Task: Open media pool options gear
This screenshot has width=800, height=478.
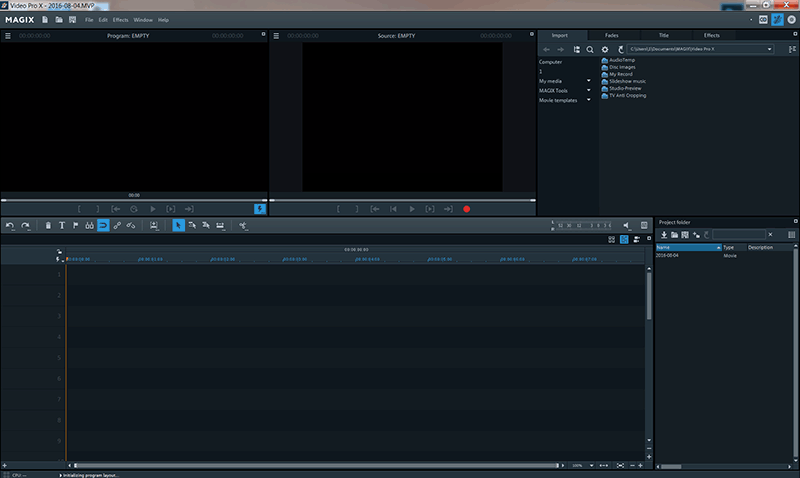Action: click(605, 49)
